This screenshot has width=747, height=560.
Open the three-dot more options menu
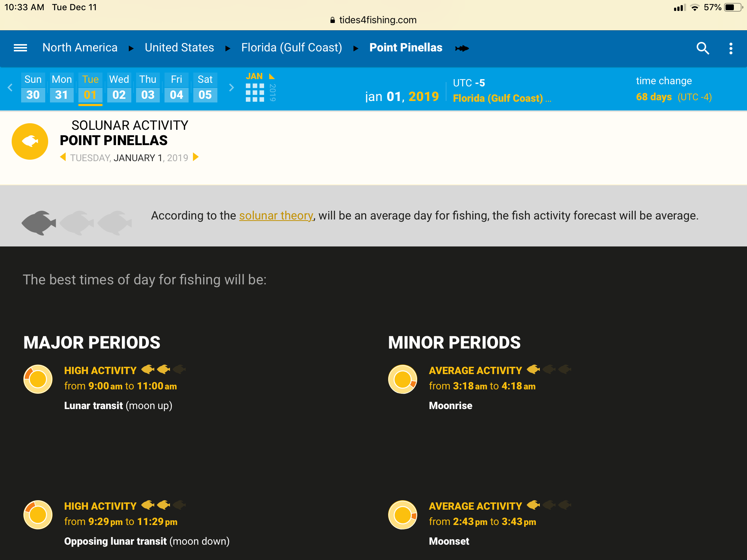[x=731, y=48]
